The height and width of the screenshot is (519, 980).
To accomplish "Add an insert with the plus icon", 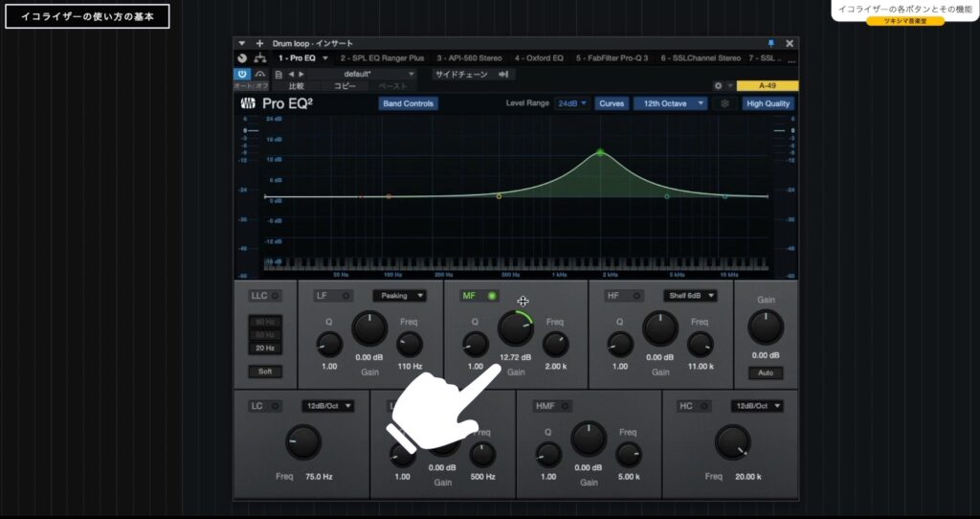I will (259, 43).
